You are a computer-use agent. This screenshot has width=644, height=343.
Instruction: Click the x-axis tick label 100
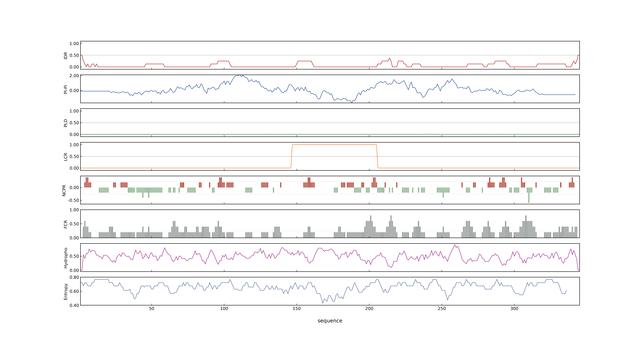pyautogui.click(x=224, y=308)
